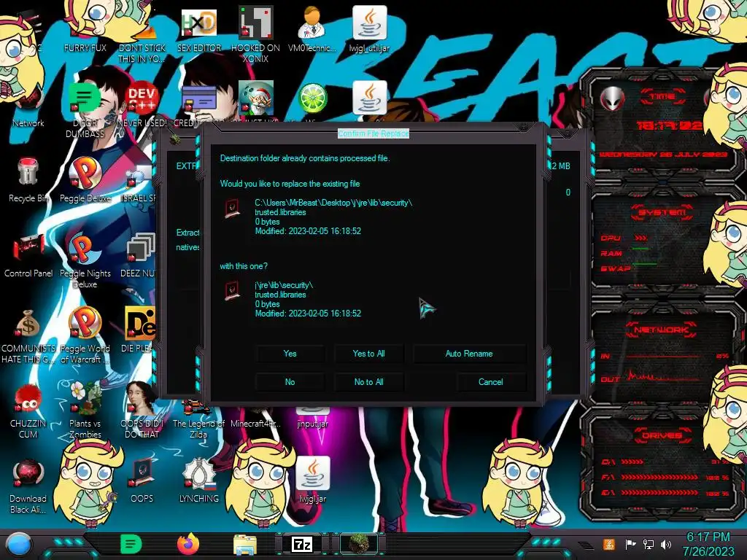Viewport: 747px width, 560px height.
Task: Click Action Center flag tray icon
Action: 630,544
